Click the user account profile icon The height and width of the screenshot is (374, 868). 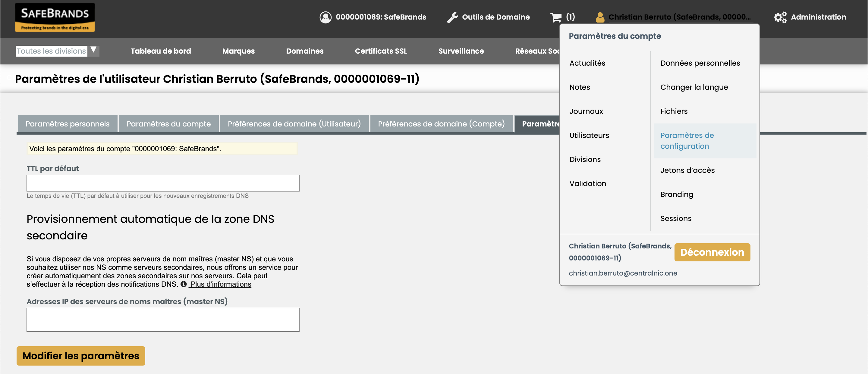tap(599, 17)
